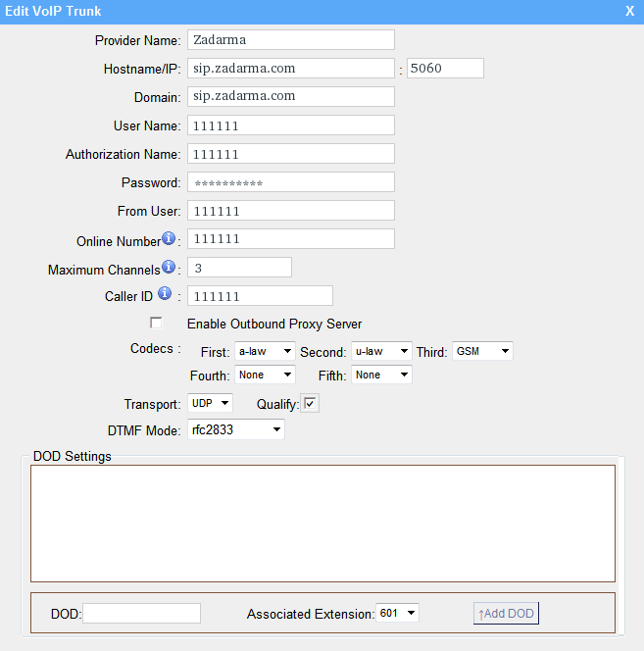Click the Caller ID info icon

coord(165,294)
